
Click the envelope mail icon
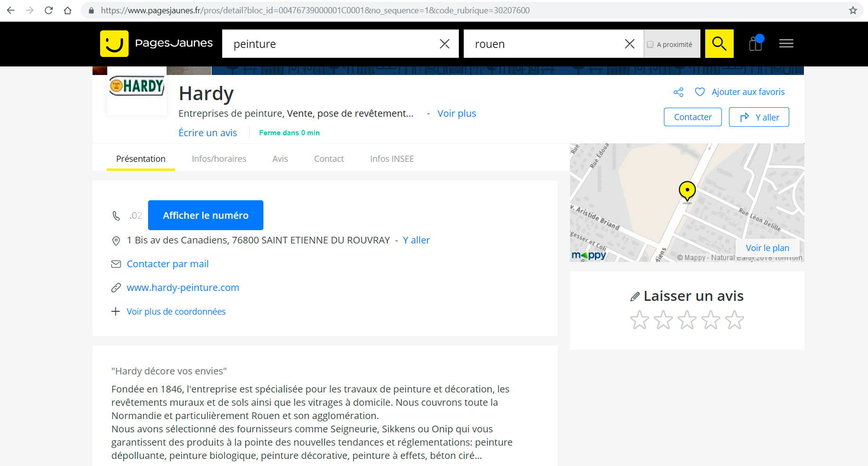[116, 264]
